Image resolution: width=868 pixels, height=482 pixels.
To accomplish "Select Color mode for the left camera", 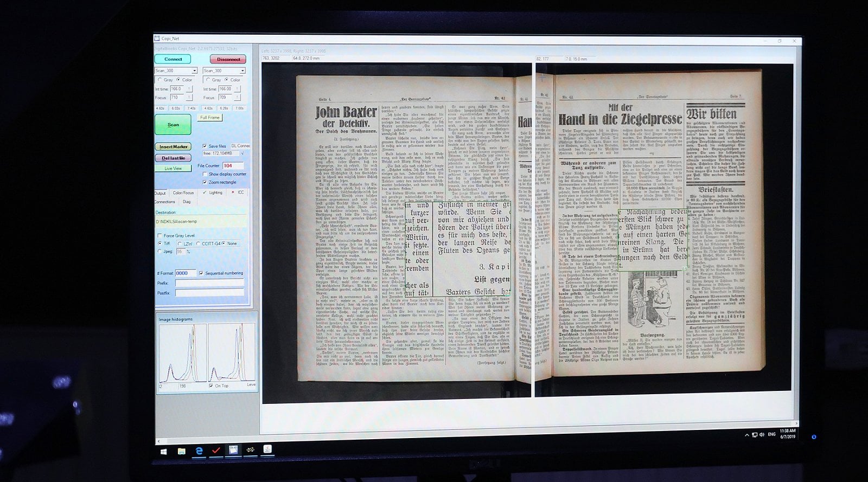I will pyautogui.click(x=178, y=80).
